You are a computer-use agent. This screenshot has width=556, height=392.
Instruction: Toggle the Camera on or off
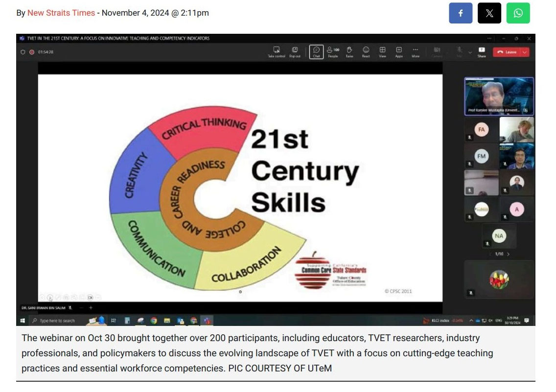coord(437,51)
